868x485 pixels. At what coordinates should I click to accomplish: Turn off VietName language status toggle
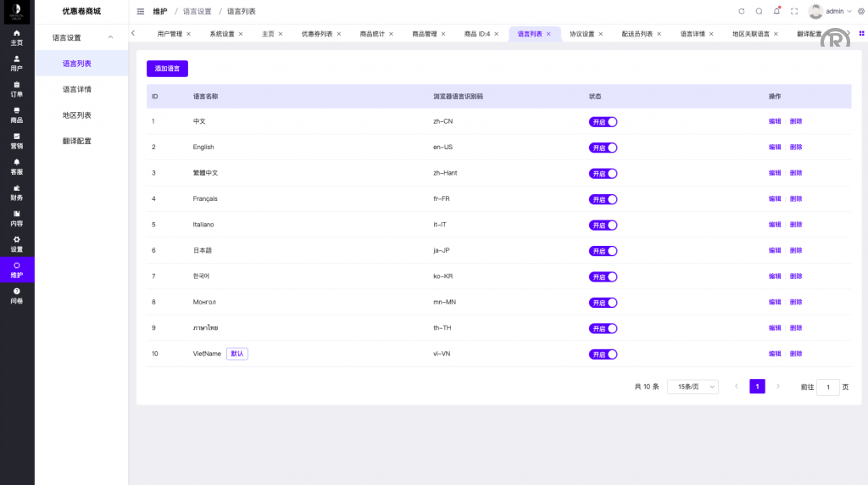[603, 354]
